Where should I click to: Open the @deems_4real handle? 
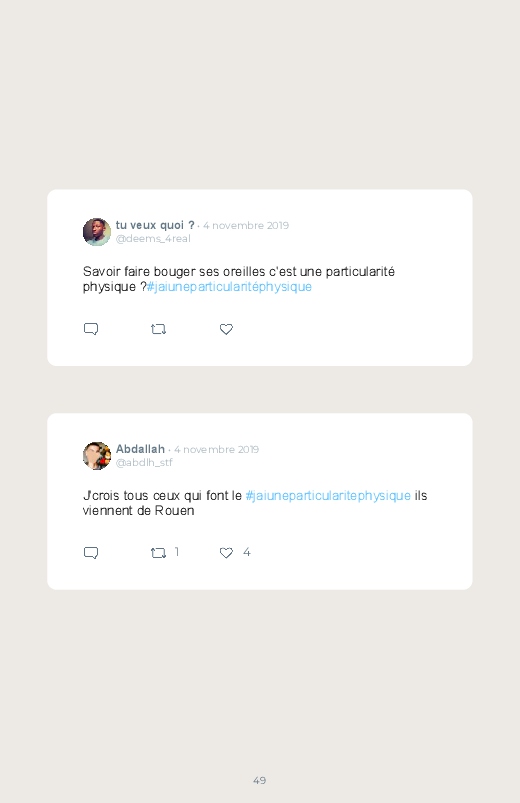[153, 239]
